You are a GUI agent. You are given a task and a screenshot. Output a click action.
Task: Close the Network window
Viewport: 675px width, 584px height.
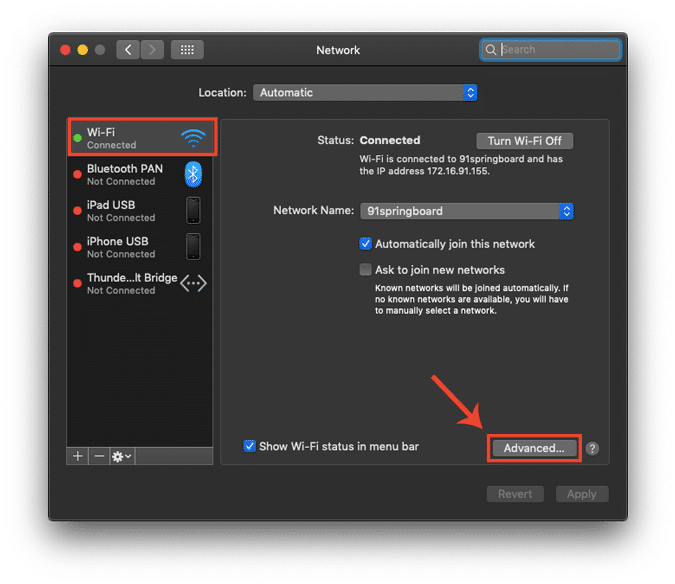pyautogui.click(x=65, y=50)
